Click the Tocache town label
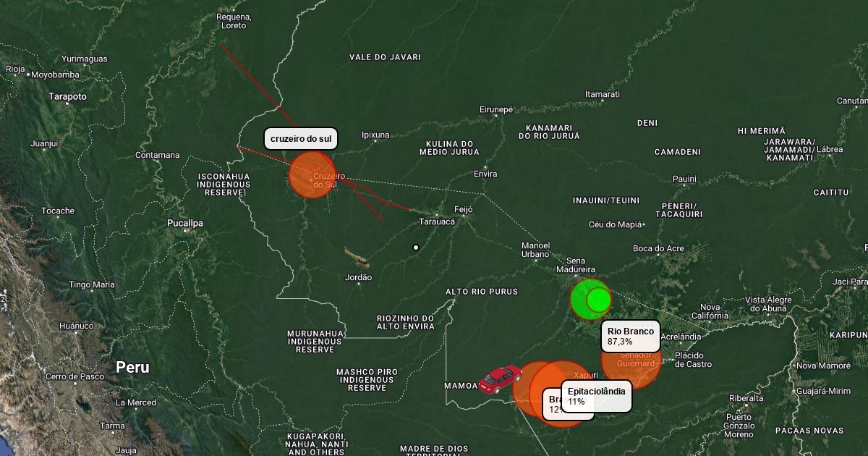Image resolution: width=868 pixels, height=456 pixels. (58, 211)
